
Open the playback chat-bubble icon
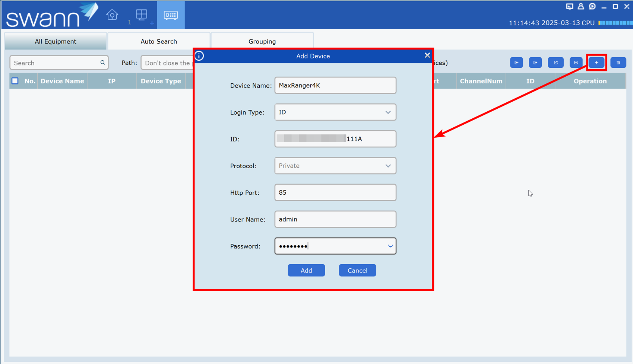(592, 6)
